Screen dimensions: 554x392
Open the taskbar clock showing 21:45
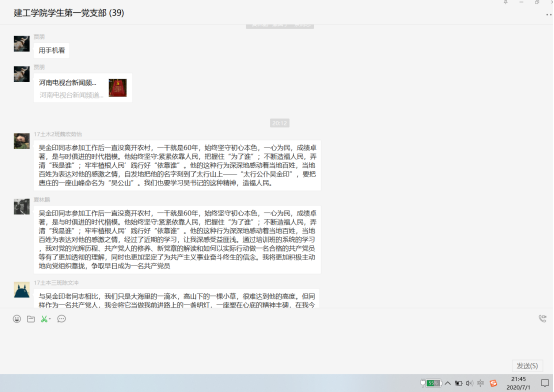point(518,383)
